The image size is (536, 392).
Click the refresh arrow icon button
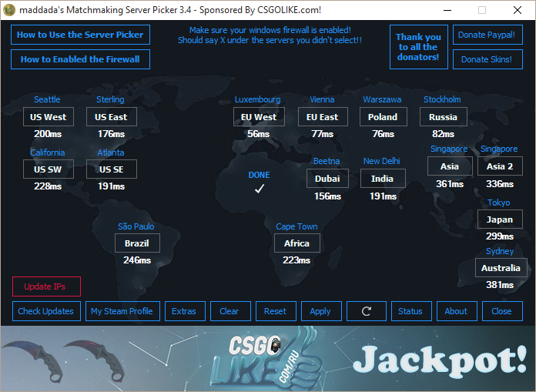pos(366,311)
